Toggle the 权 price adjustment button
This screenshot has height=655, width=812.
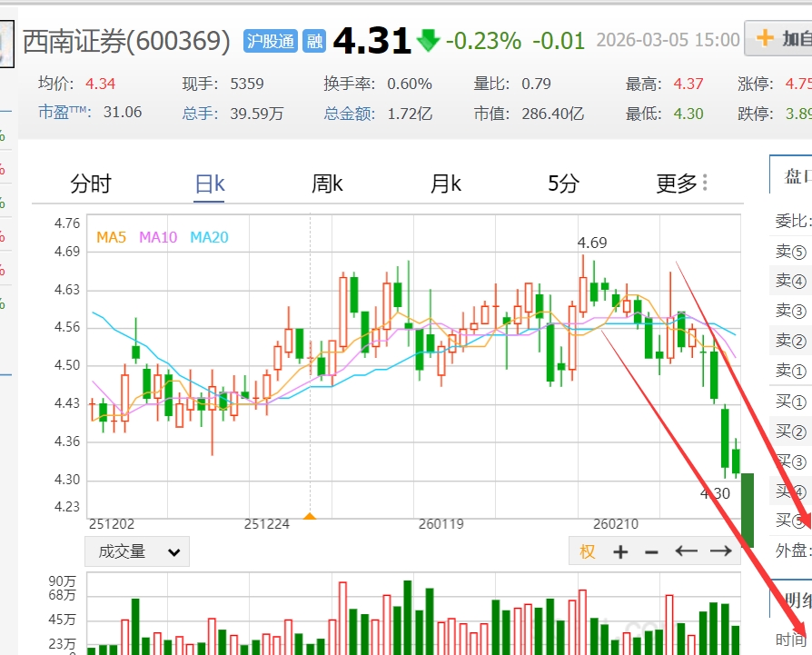click(x=588, y=552)
